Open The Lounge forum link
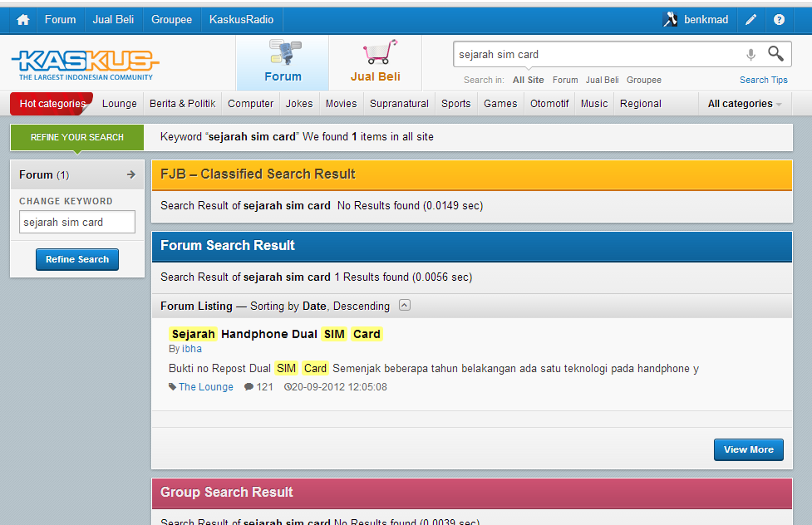 [206, 387]
